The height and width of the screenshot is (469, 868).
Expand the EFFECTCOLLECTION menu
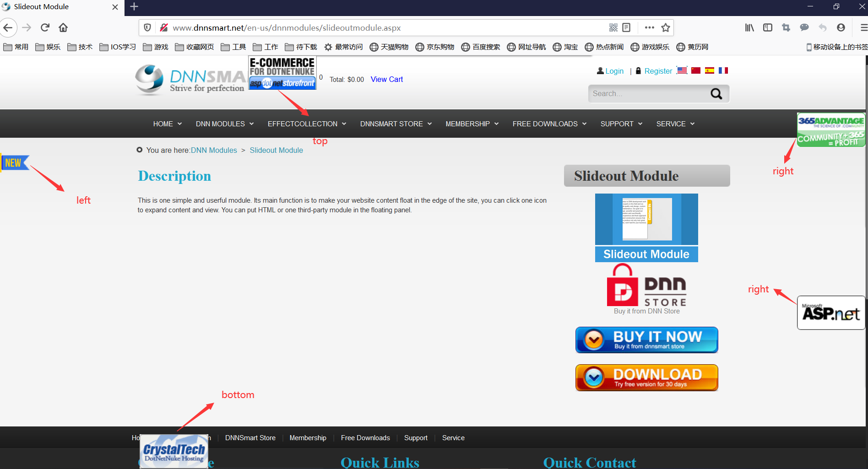pos(307,124)
